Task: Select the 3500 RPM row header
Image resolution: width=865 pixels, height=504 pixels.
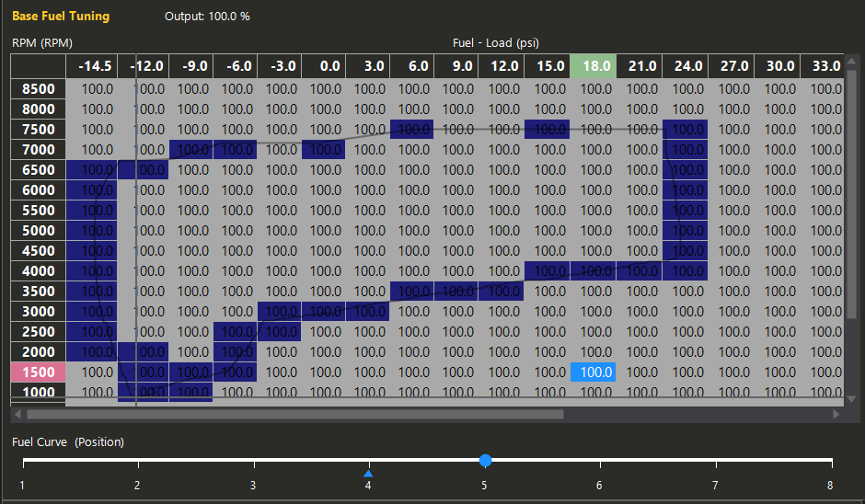Action: [x=38, y=292]
